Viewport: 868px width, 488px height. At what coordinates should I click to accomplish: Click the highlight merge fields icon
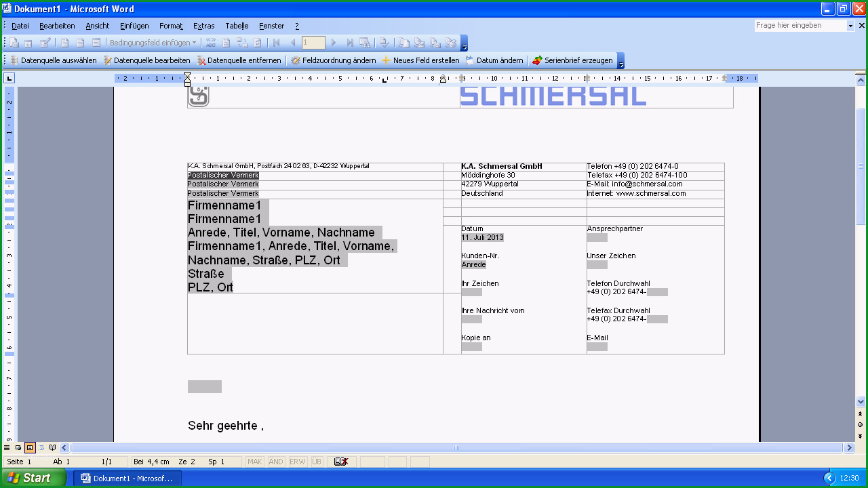226,43
